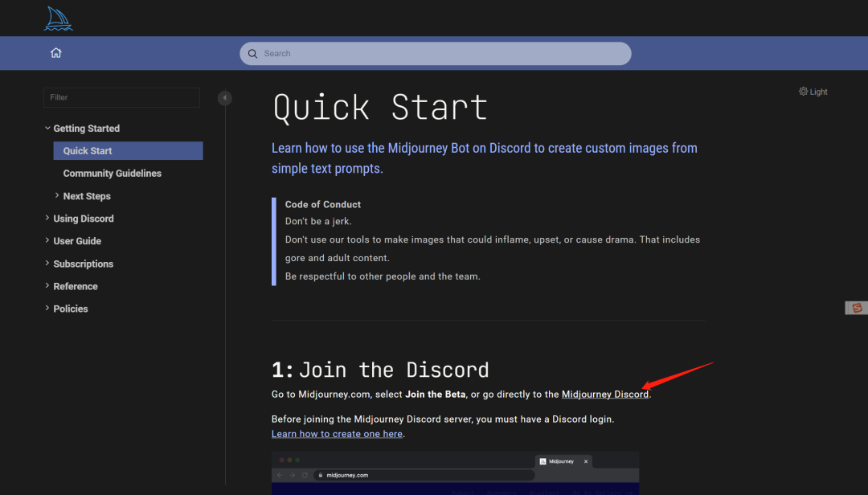Expand the User Guide chevron
This screenshot has height=495, width=868.
tap(47, 240)
